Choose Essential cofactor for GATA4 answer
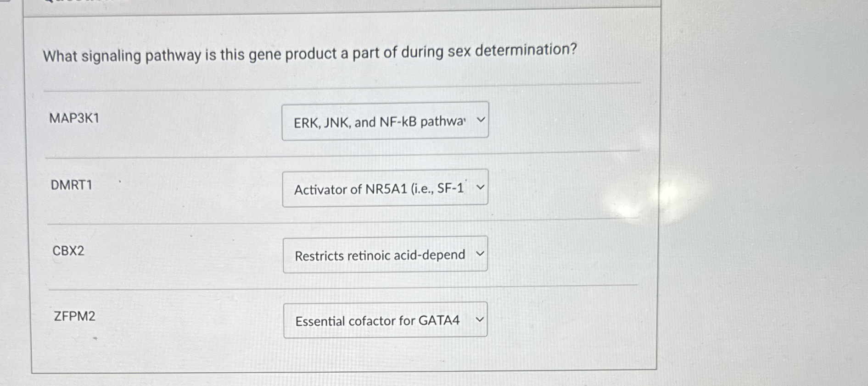868x386 pixels. pos(376,321)
